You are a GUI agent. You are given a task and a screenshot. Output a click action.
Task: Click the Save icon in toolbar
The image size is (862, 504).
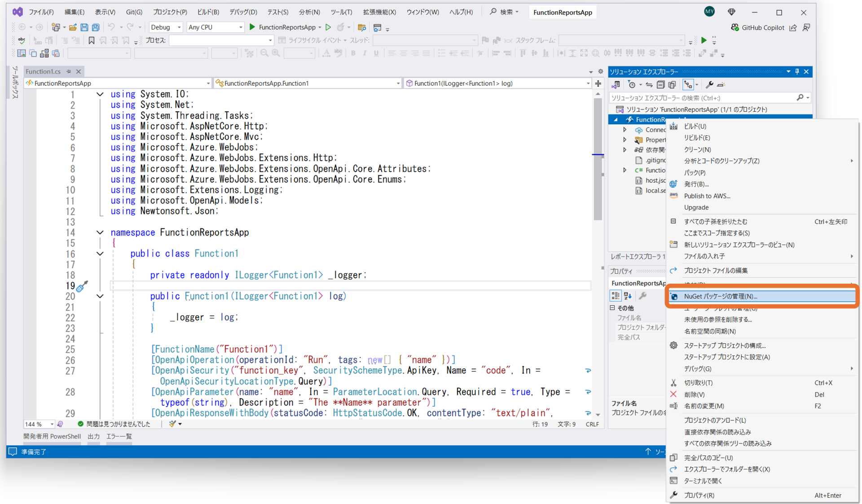tap(84, 27)
